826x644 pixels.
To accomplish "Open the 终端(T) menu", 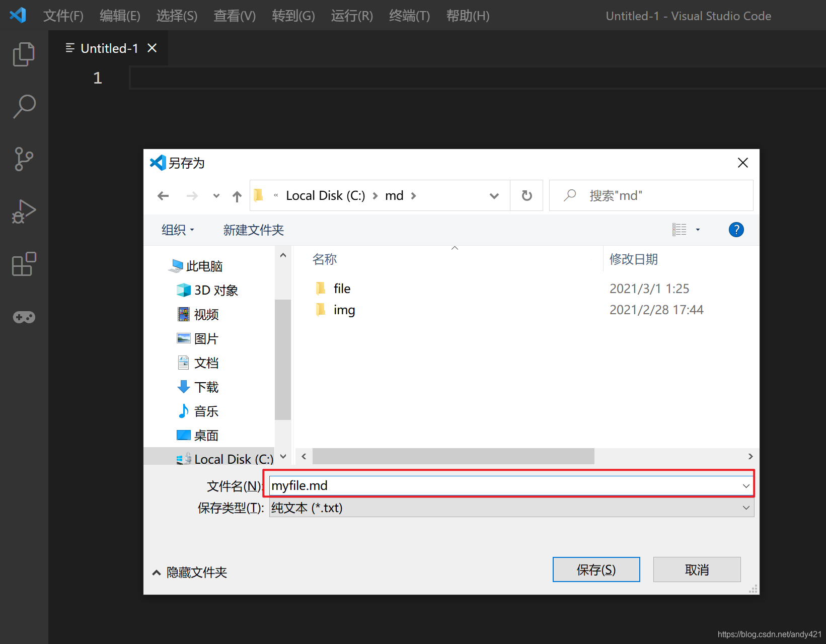I will [409, 16].
